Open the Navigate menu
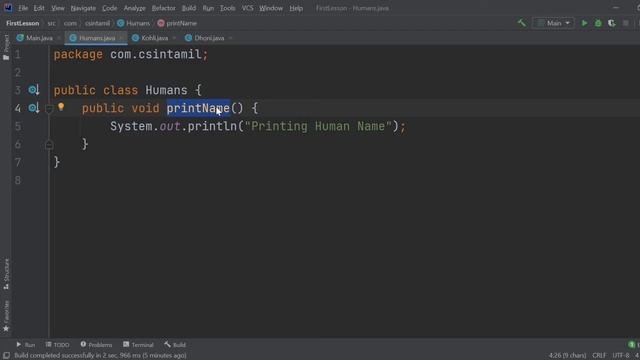This screenshot has height=360, width=640. [83, 8]
